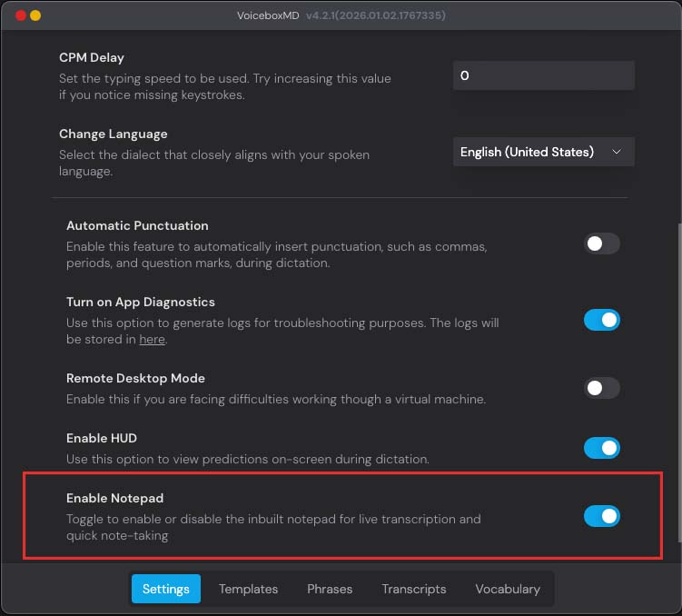
Task: Open the logs folder via the 'here' link
Action: (x=152, y=340)
